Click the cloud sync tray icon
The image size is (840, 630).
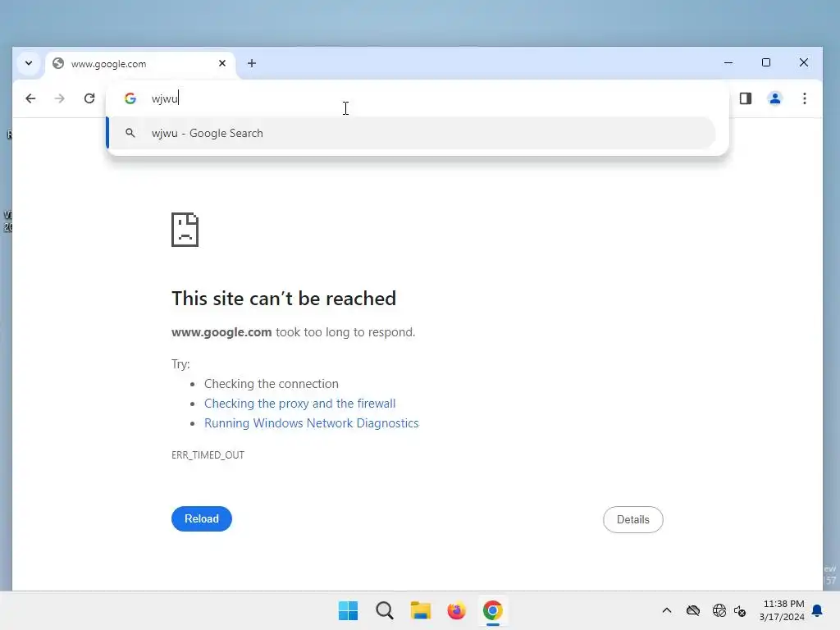692,610
